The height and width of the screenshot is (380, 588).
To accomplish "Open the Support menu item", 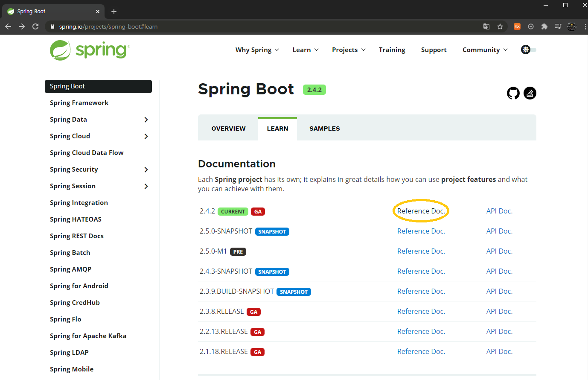I will pyautogui.click(x=434, y=50).
